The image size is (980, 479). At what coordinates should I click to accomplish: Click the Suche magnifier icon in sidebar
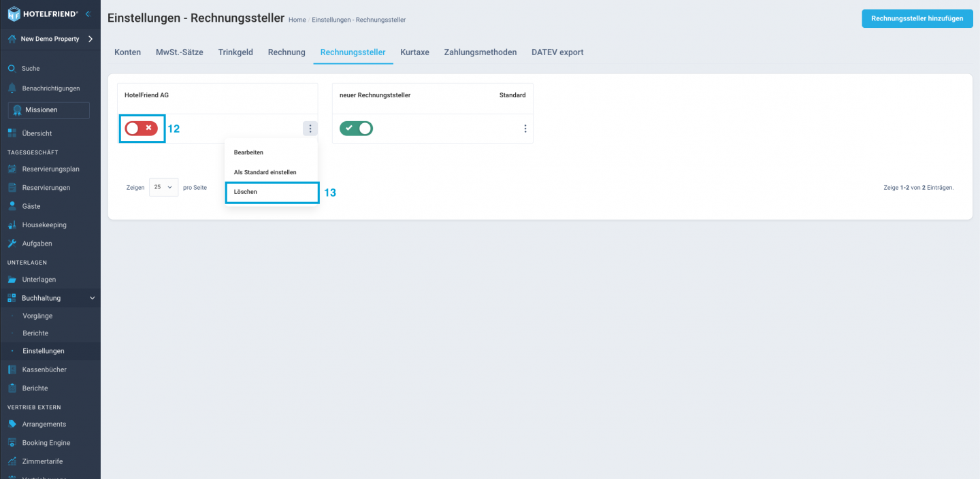click(12, 69)
